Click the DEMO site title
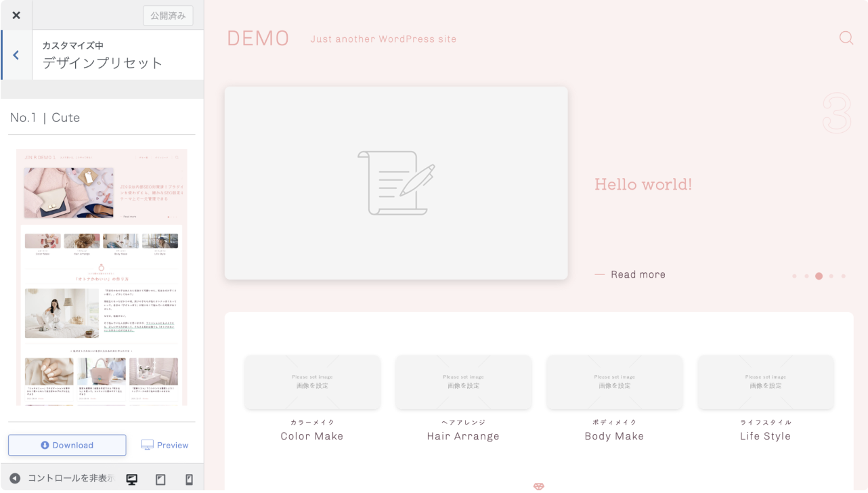868x493 pixels. pos(258,39)
